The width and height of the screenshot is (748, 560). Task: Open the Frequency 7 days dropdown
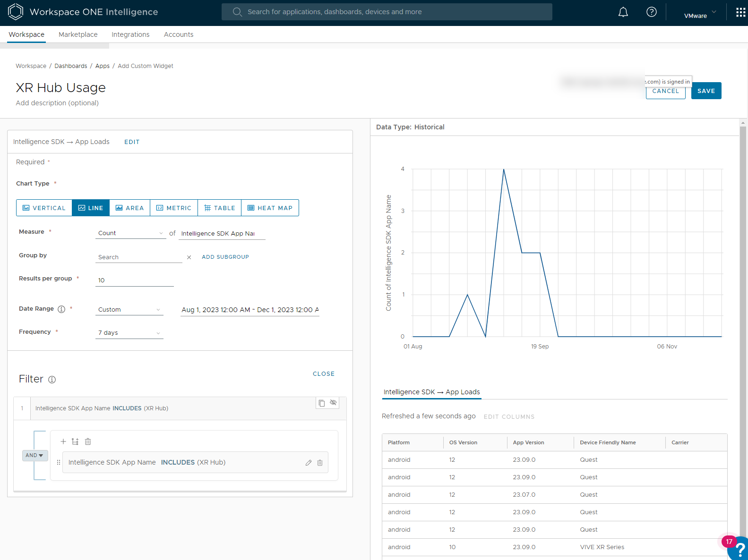click(129, 333)
